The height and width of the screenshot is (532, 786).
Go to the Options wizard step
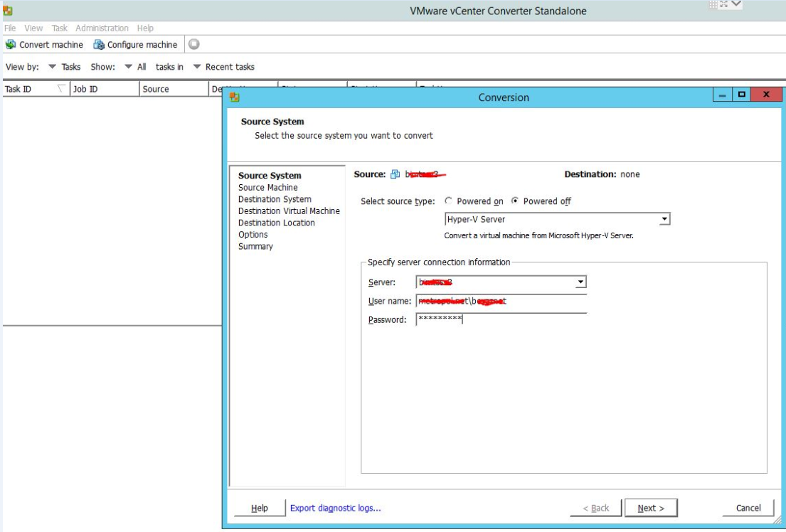(x=253, y=234)
